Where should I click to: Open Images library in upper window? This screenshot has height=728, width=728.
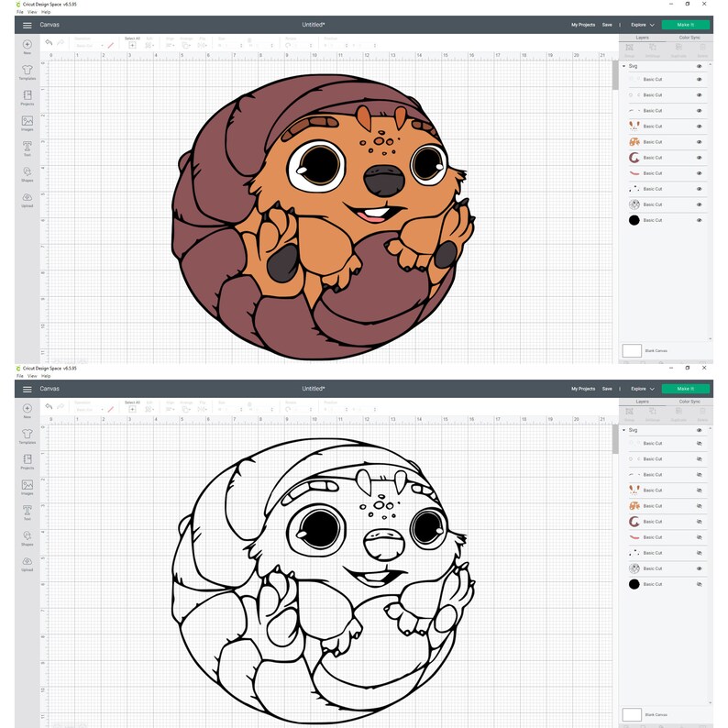28,123
